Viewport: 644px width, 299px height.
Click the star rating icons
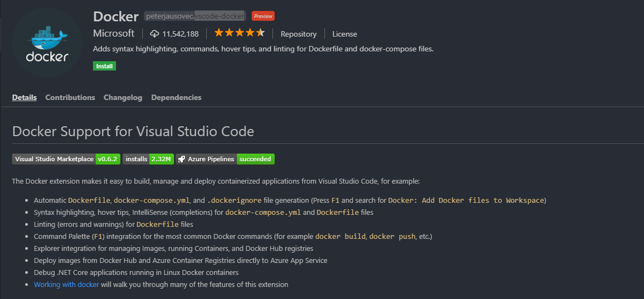pos(239,33)
